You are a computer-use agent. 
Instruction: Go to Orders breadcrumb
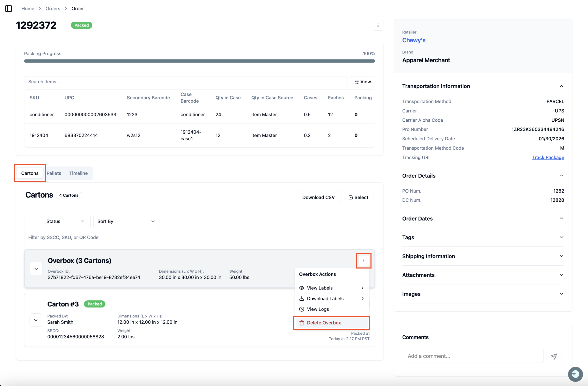[x=53, y=8]
